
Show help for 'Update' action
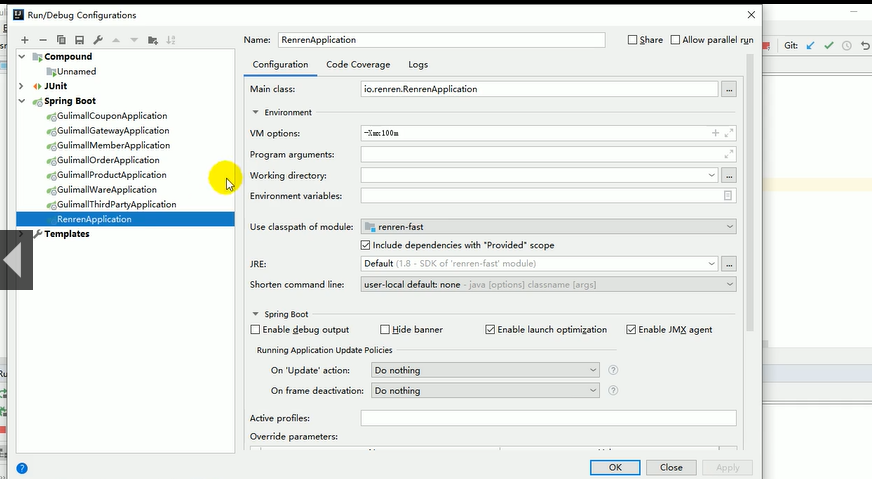613,370
